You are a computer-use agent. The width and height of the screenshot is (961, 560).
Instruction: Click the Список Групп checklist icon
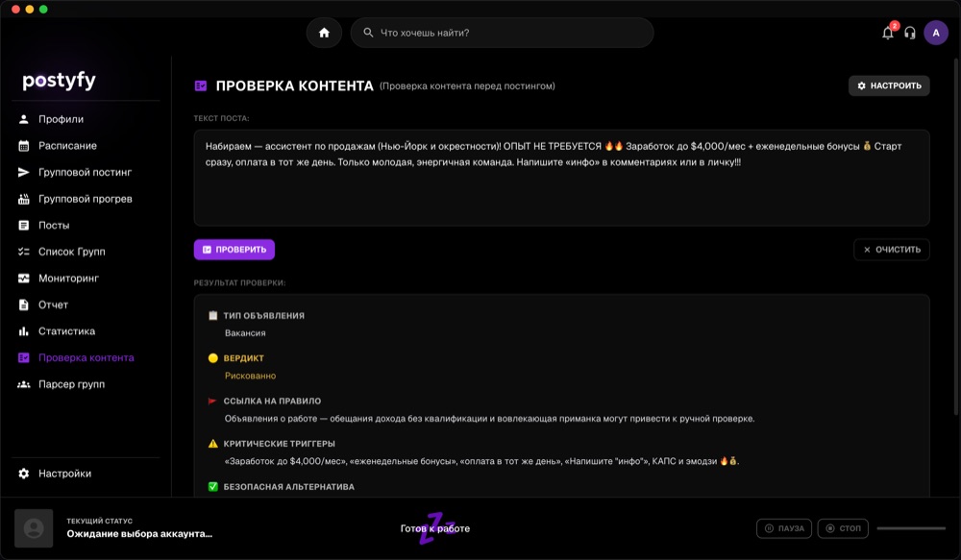[24, 252]
